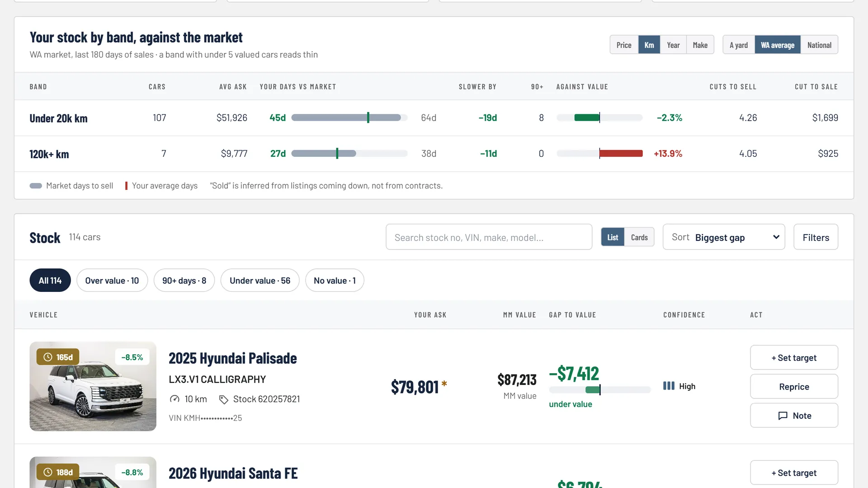Screen dimensions: 868x488
Task: Click the -$7,412 gap to value
Action: [574, 373]
